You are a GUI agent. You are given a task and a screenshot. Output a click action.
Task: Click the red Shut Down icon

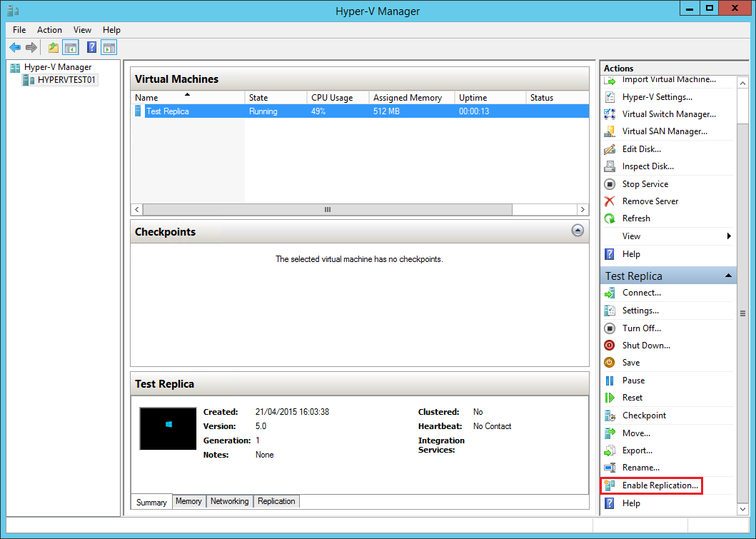point(610,346)
